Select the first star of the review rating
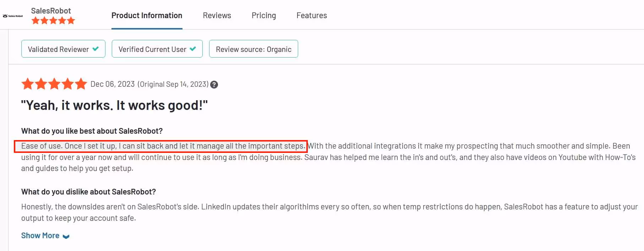 click(x=28, y=84)
